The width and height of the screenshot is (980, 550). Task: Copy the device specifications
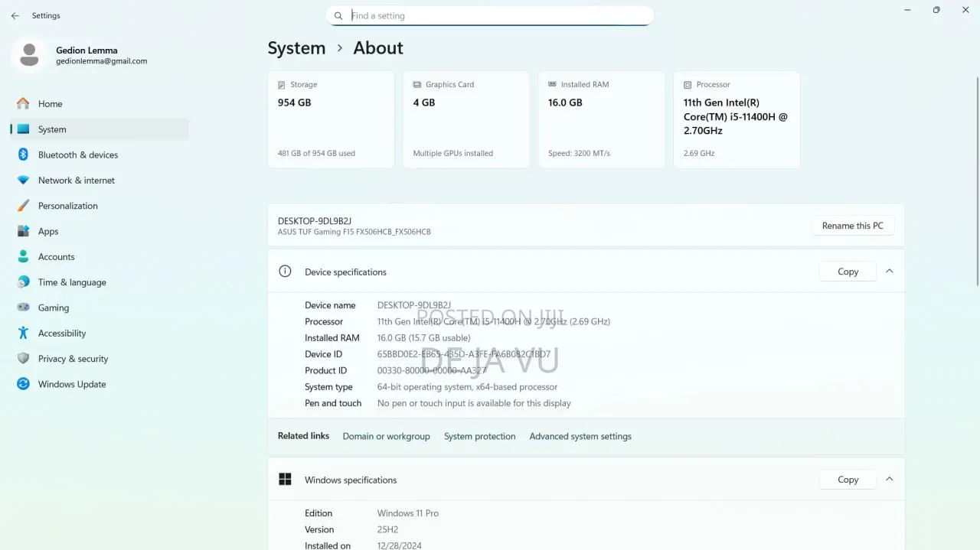coord(848,272)
